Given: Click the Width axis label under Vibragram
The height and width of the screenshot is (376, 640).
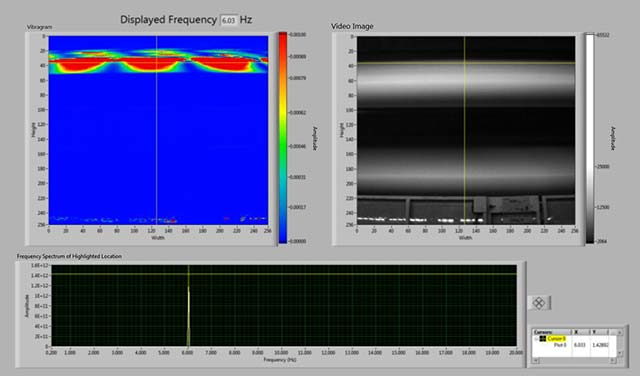Looking at the screenshot, I should [x=158, y=238].
